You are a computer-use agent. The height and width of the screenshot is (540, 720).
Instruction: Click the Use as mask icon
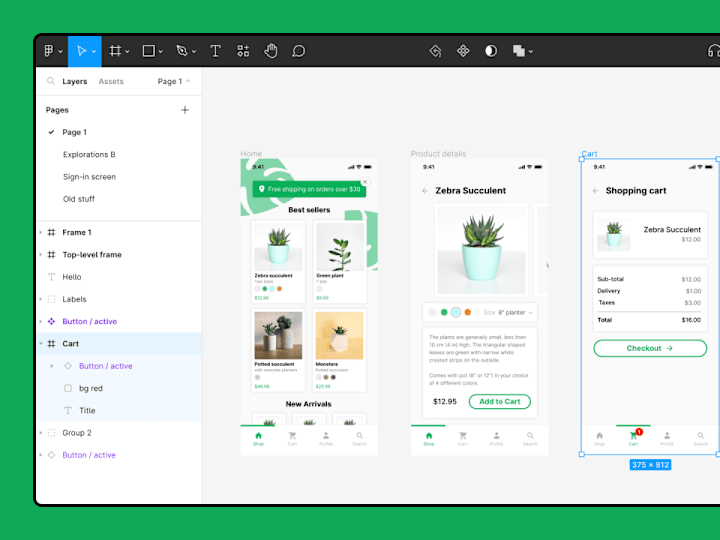tap(491, 51)
